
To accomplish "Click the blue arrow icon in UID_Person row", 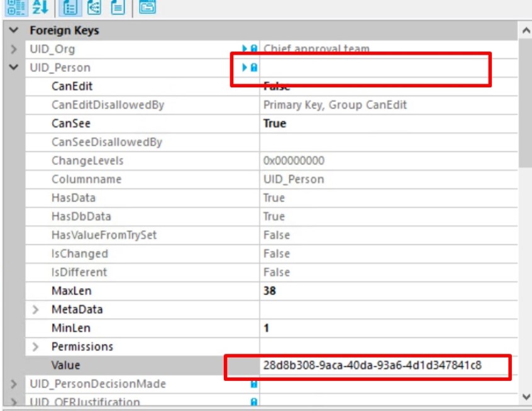I will tap(244, 67).
